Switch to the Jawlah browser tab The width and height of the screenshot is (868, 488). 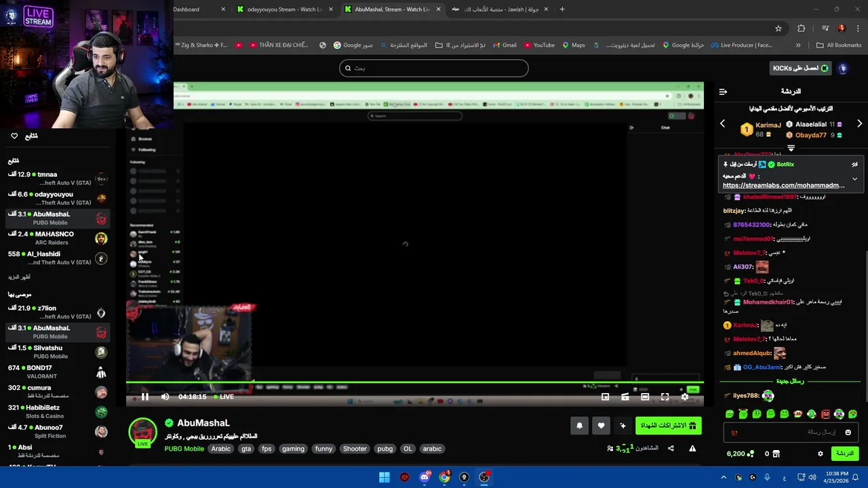(x=500, y=9)
